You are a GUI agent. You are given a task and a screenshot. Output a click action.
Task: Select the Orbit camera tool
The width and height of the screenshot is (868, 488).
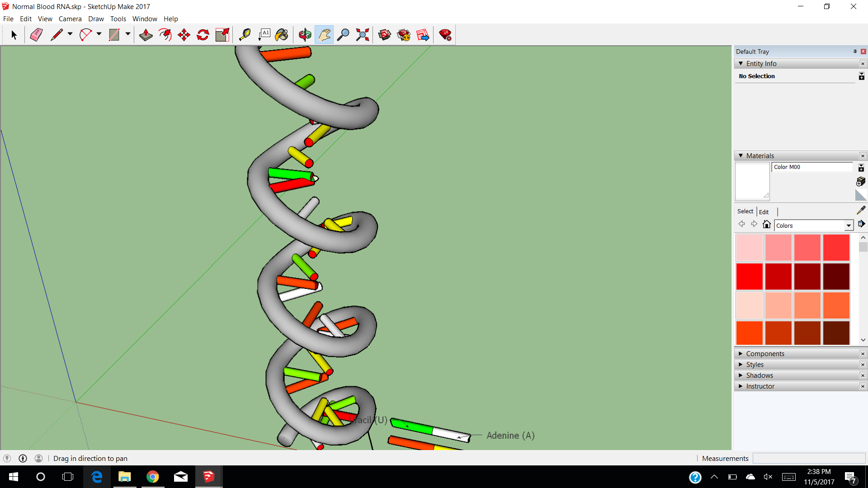click(305, 35)
